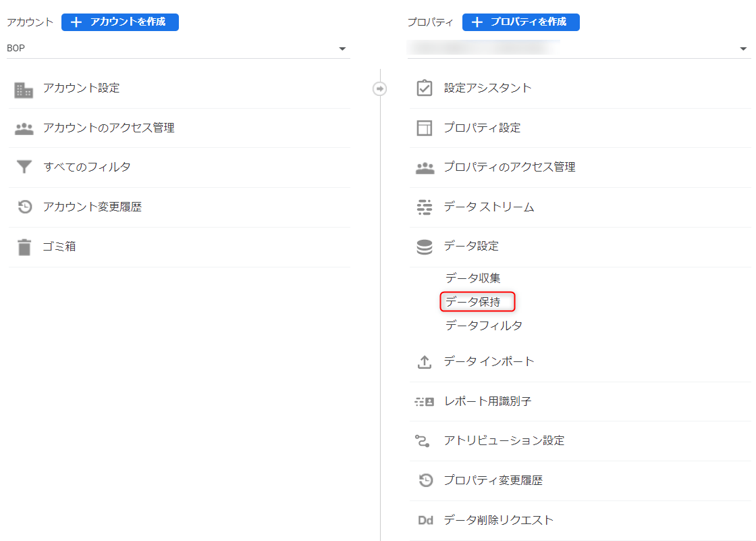Click the Data Settings database icon
The image size is (756, 541).
point(425,247)
